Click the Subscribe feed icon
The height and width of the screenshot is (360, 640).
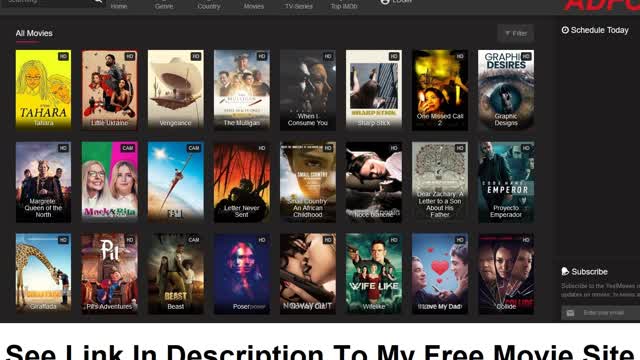565,271
